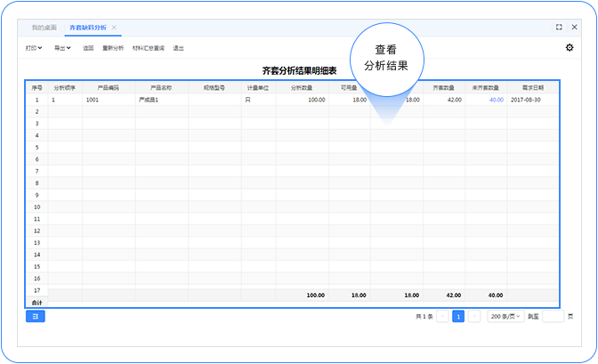The width and height of the screenshot is (598, 364).
Task: Switch to 我的桌面 tab
Action: 43,28
